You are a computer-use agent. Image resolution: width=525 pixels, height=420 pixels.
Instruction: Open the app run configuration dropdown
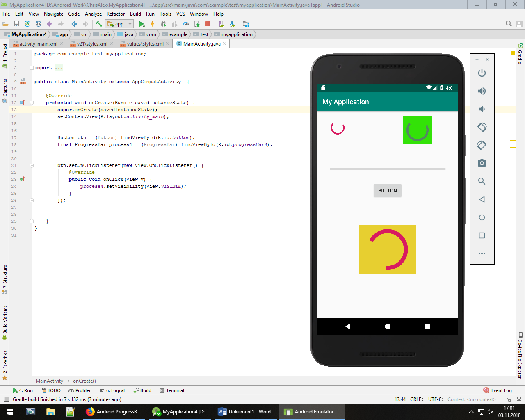coord(119,24)
